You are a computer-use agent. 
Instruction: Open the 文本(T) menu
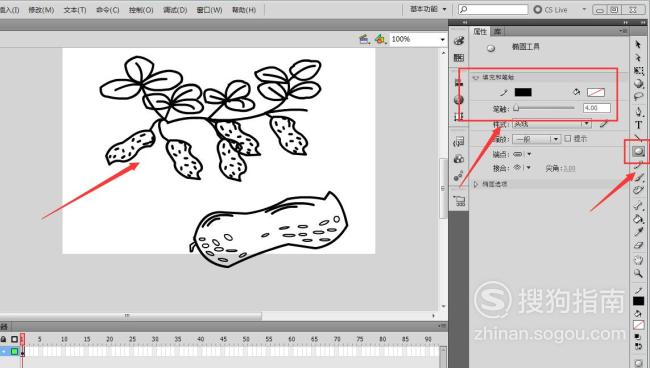click(75, 10)
